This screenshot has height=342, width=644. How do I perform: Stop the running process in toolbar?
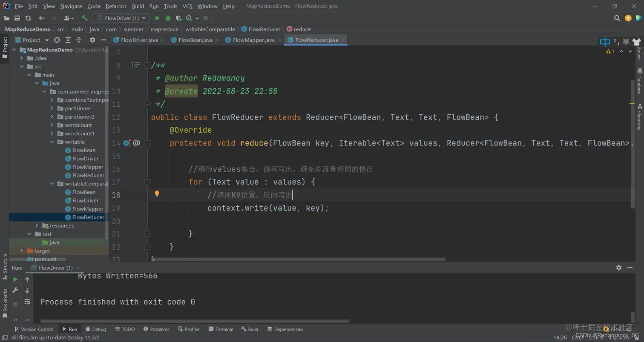point(206,18)
